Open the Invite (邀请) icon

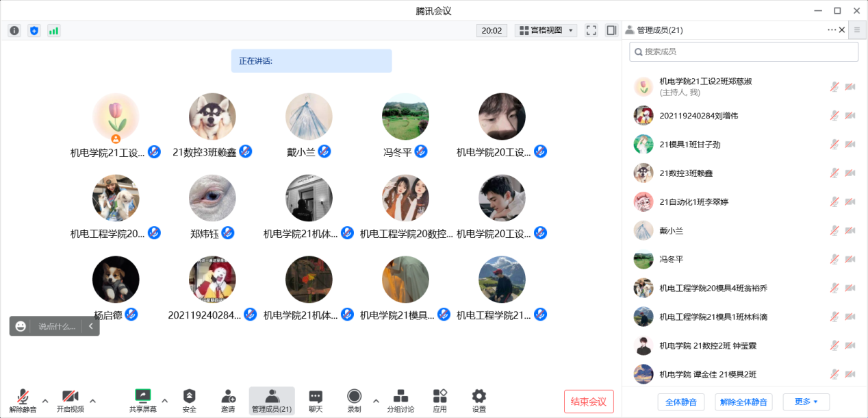point(228,400)
